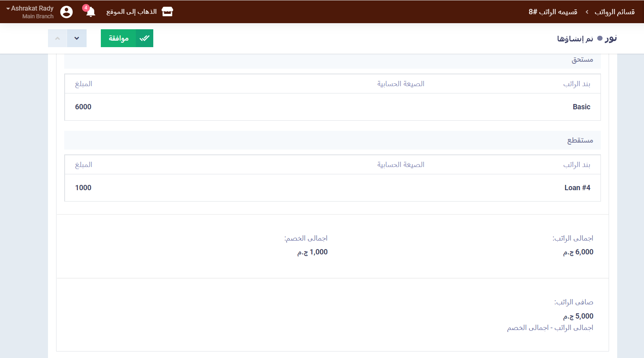Click المبلغ header in earnings table
The width and height of the screenshot is (644, 358).
click(x=84, y=84)
